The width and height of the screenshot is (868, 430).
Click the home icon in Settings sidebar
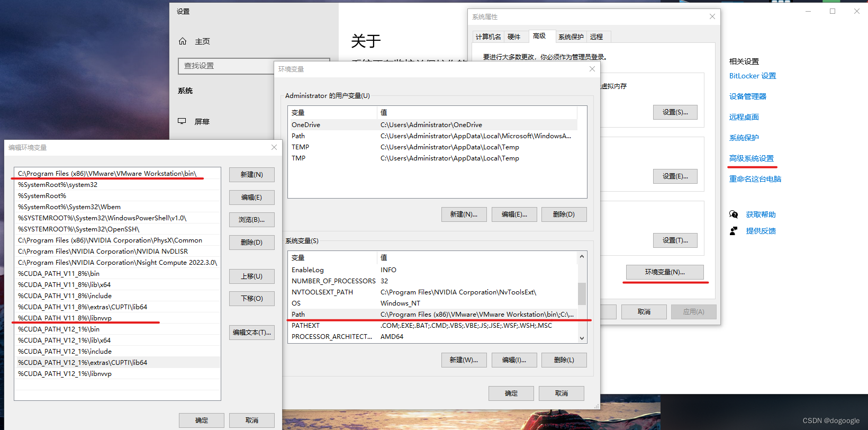183,41
